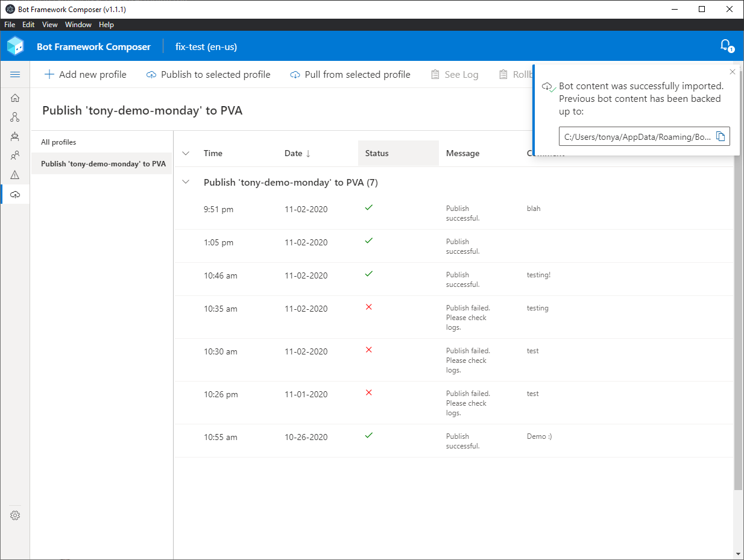Dismiss the import success notification
This screenshot has height=560, width=744.
[x=732, y=72]
